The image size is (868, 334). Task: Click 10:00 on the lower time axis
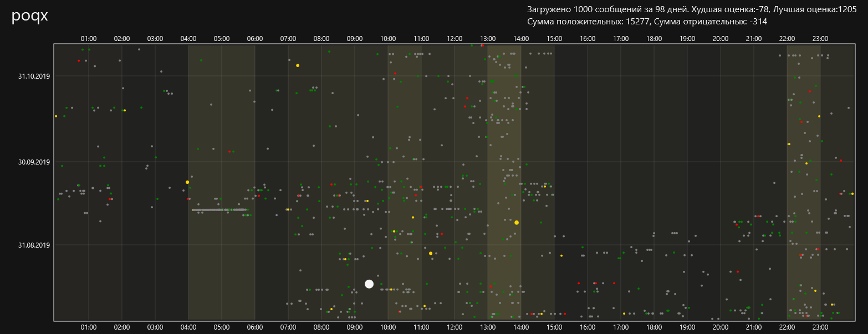[x=388, y=327]
